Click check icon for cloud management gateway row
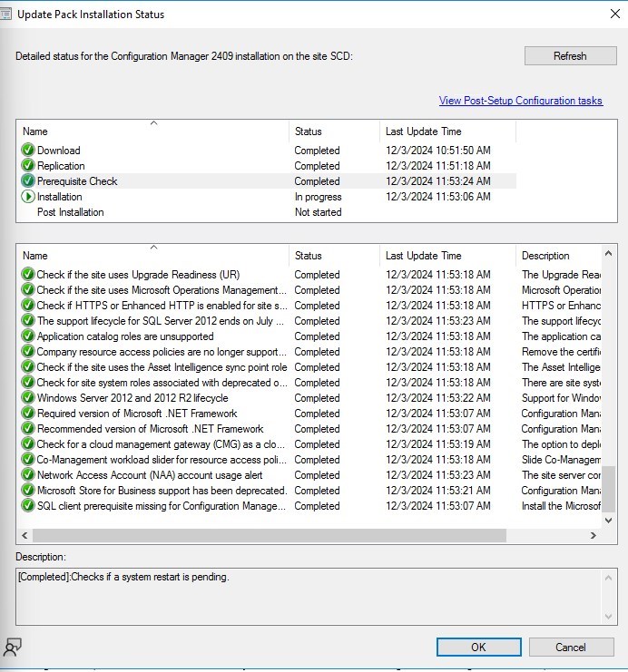Image resolution: width=628 pixels, height=672 pixels. click(x=28, y=444)
